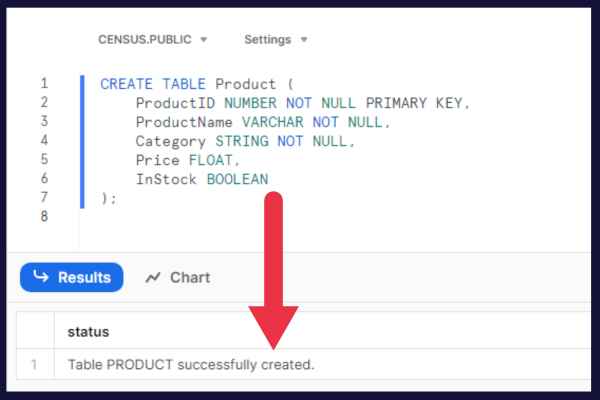The height and width of the screenshot is (400, 600).
Task: Click the Results return-arrow icon
Action: [41, 276]
